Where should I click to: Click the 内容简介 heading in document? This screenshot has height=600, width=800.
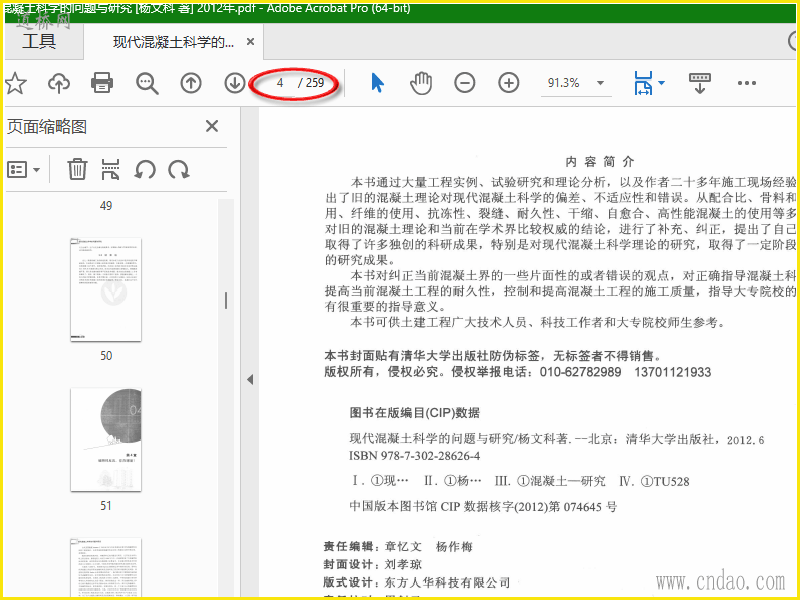(x=599, y=162)
